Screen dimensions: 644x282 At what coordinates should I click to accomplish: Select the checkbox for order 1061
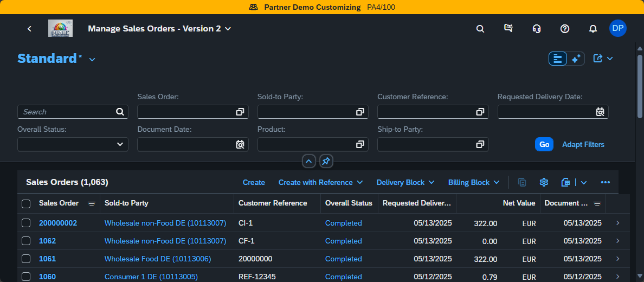tap(26, 259)
